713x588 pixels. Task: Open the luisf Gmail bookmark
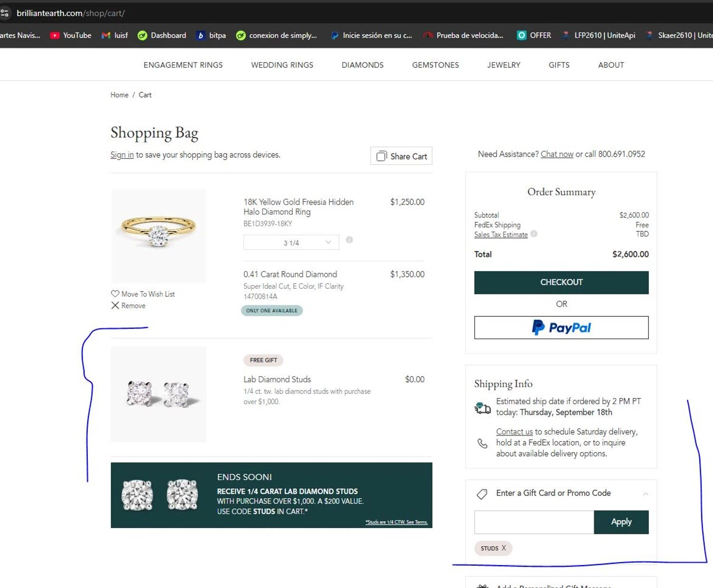115,35
